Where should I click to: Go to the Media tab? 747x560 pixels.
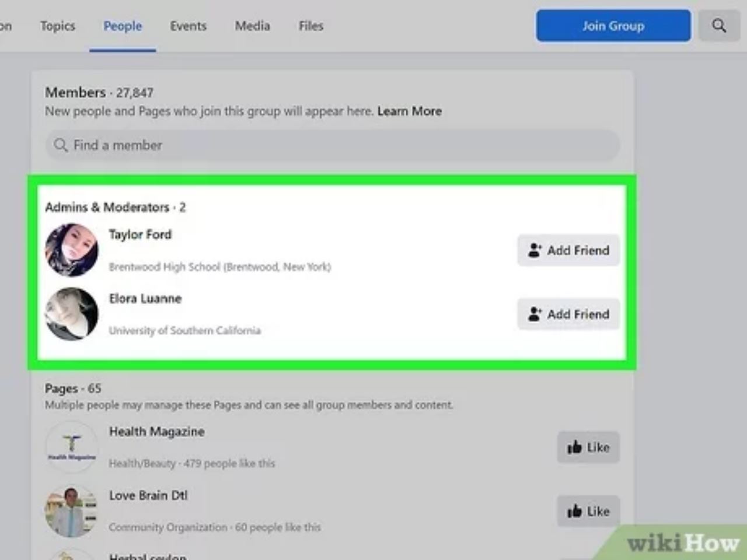[252, 26]
